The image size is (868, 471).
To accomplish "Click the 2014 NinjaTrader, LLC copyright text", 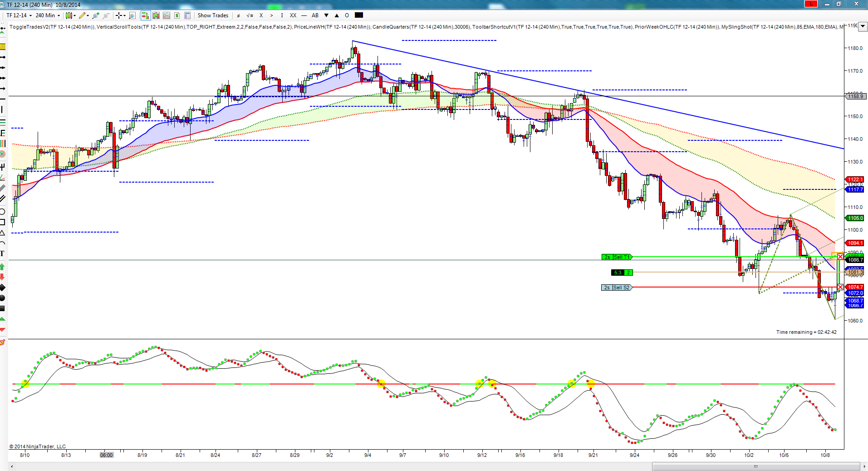I will click(38, 446).
